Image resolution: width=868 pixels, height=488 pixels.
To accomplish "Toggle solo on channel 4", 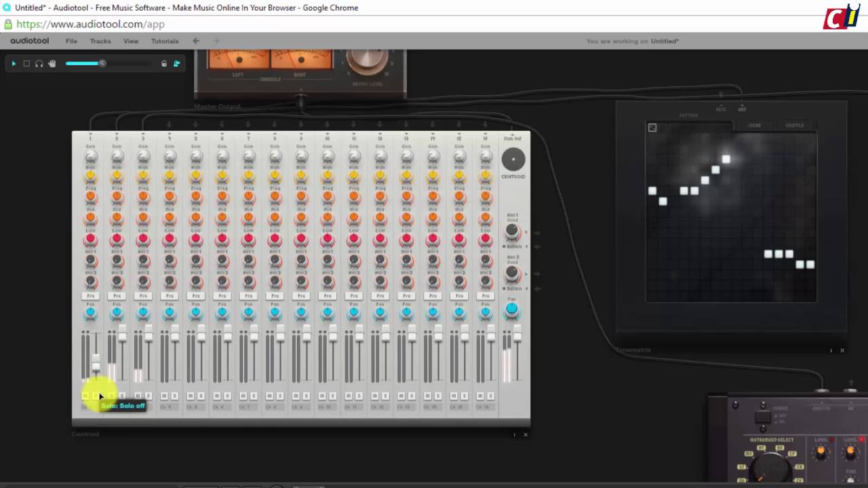I will click(174, 396).
